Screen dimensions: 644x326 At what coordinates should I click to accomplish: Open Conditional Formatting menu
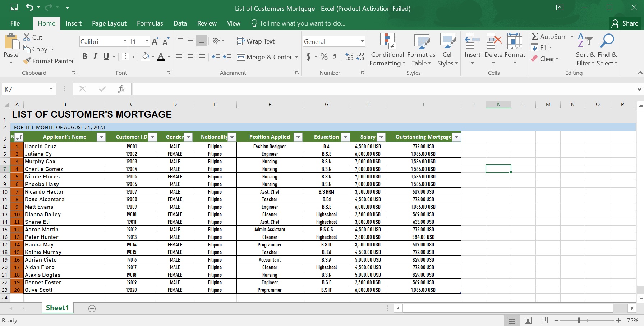pos(387,50)
